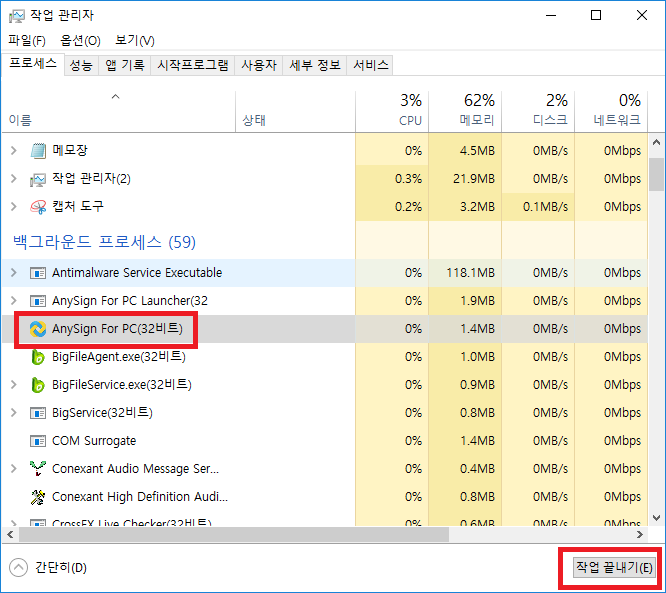Sort by the 상태 column header

pos(295,111)
